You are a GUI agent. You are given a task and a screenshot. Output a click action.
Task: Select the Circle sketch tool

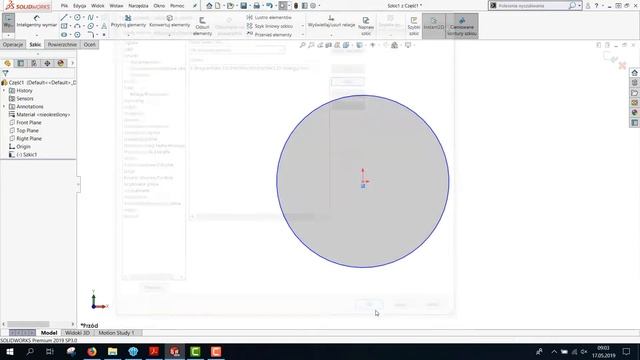click(x=77, y=18)
